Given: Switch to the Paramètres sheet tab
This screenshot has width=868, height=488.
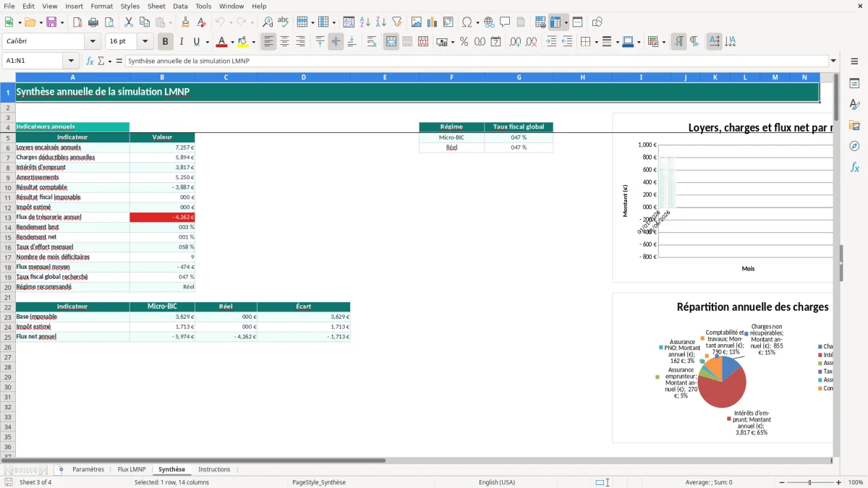Looking at the screenshot, I should pos(88,469).
